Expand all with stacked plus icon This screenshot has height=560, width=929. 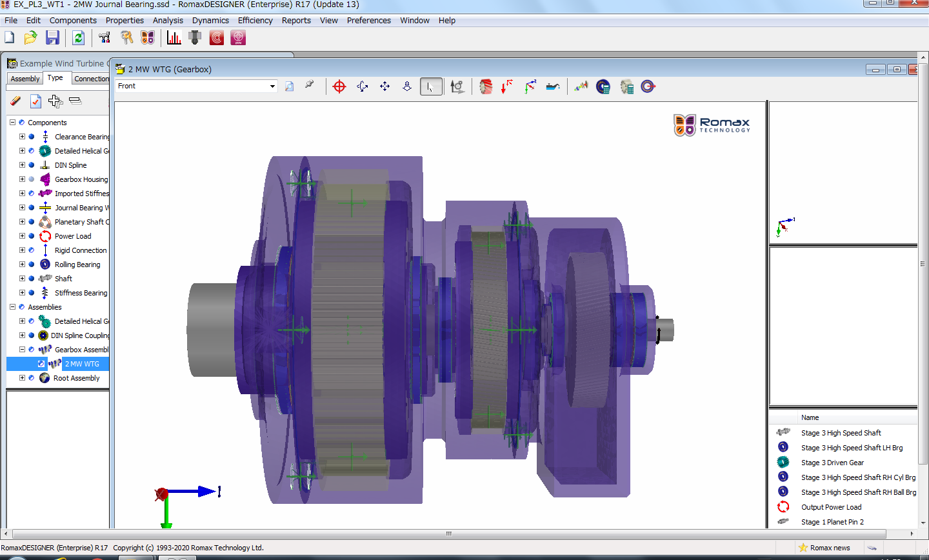pos(55,101)
